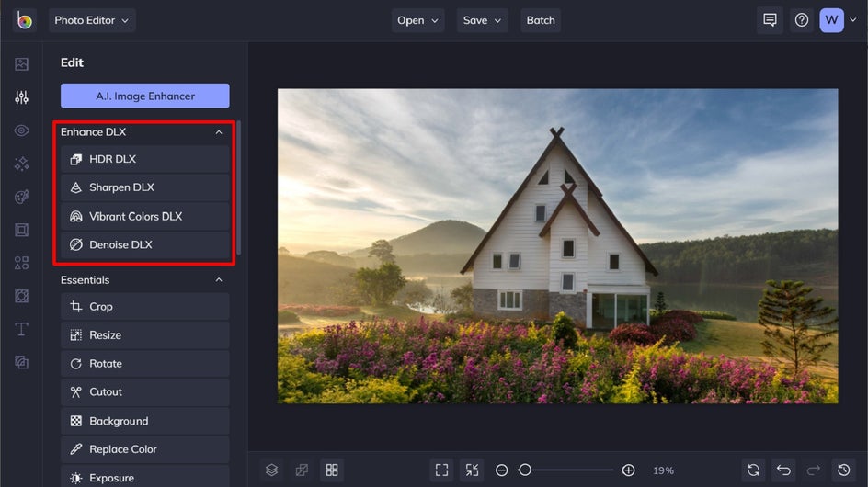Collapse the Enhance DLX section

click(219, 132)
